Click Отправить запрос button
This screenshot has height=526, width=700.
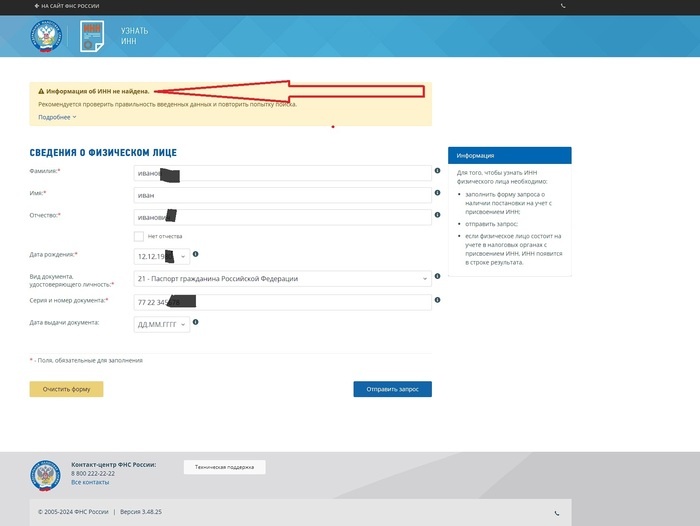(392, 389)
